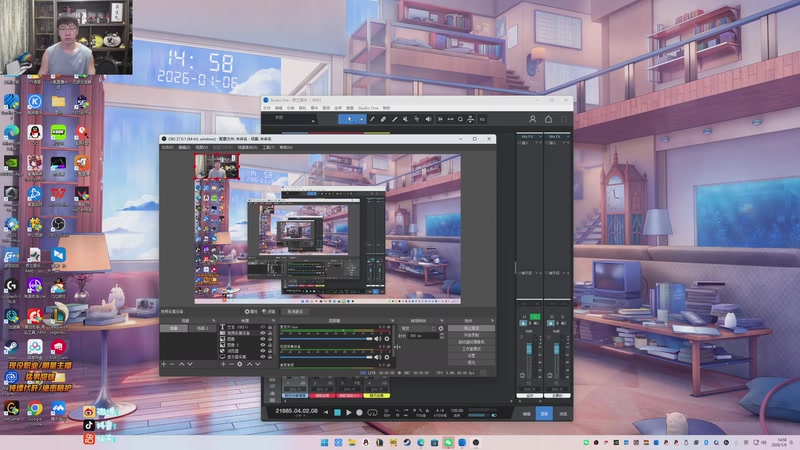Toggle visibility of Text (GDI+) source in OBS
Screen dimensions: 800x450
(x=263, y=327)
